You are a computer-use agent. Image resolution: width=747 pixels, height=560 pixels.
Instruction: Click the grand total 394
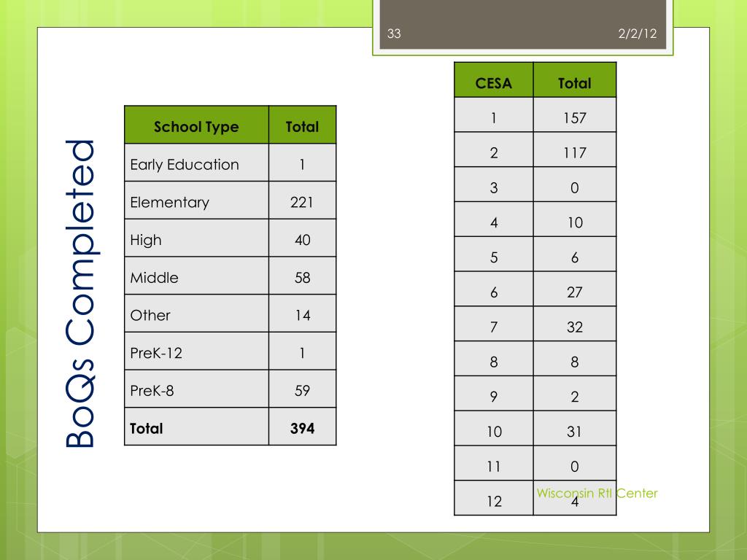tap(302, 429)
